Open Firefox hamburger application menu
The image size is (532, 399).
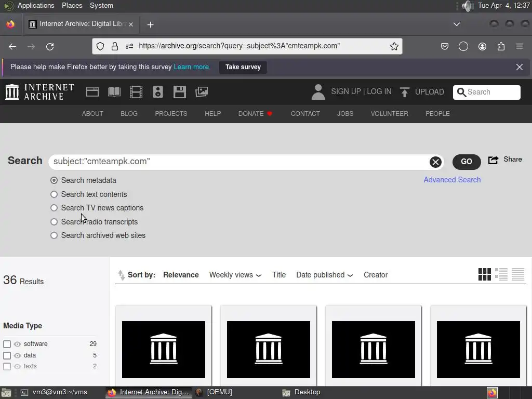click(x=519, y=46)
